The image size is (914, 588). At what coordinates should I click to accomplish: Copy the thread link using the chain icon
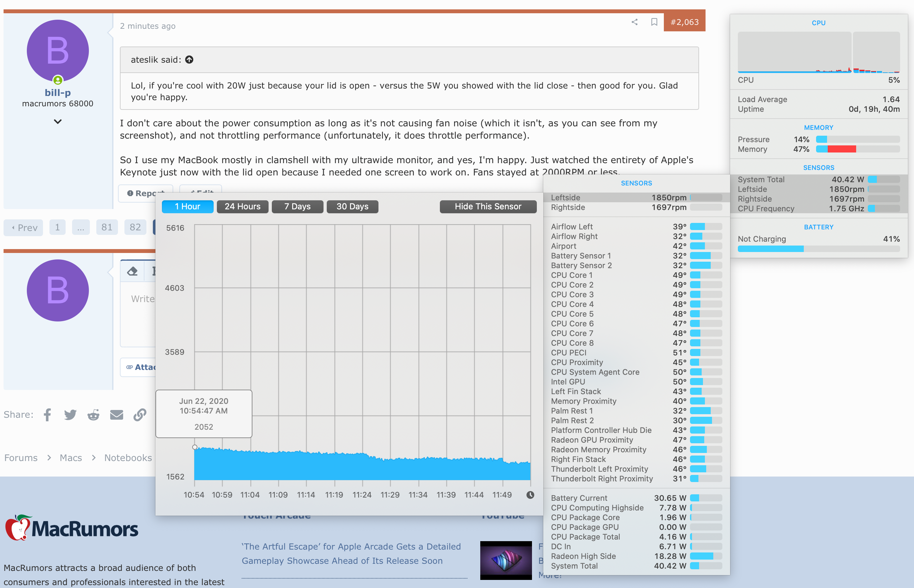click(x=140, y=415)
